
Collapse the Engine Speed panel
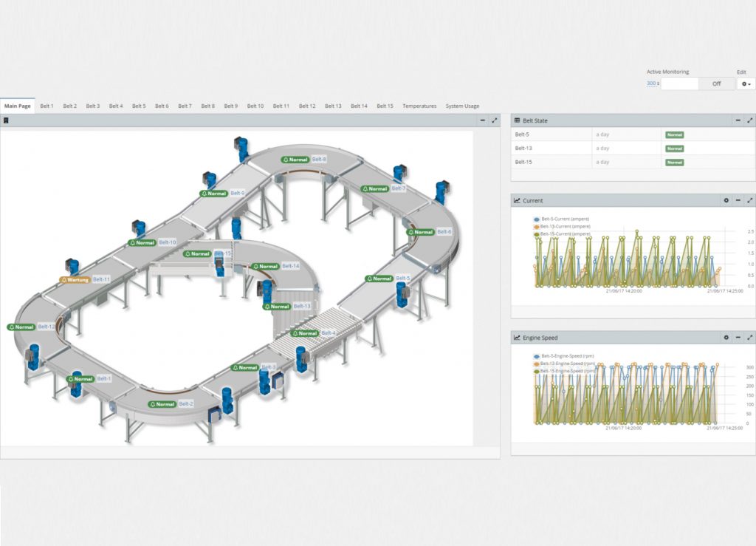coord(738,338)
